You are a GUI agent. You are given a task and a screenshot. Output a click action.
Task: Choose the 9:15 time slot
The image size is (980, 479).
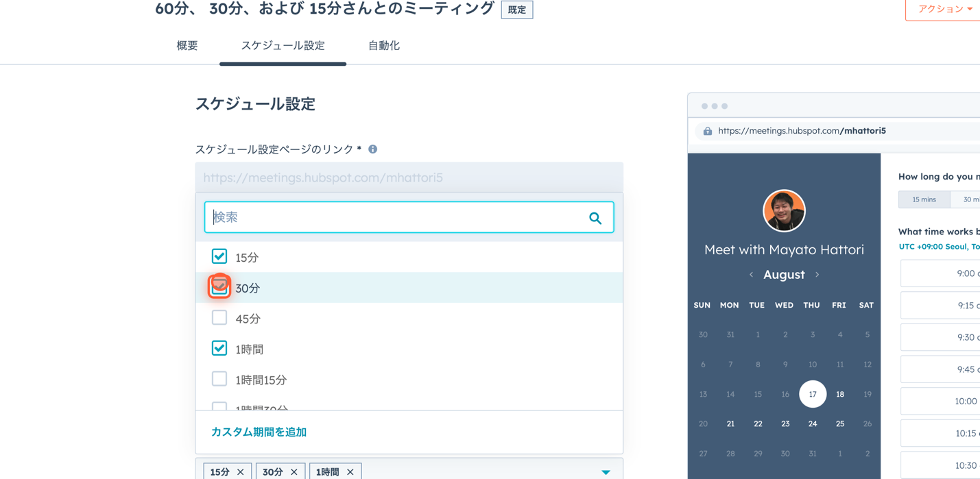(x=940, y=306)
